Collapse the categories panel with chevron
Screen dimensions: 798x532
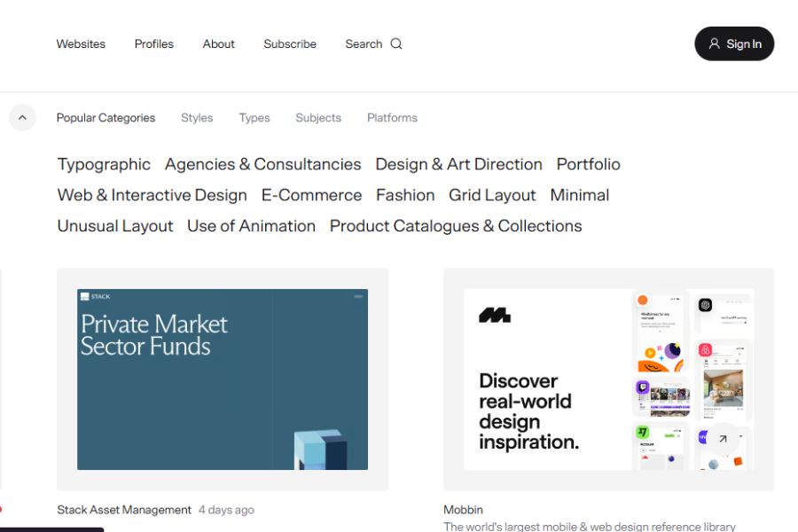click(22, 117)
